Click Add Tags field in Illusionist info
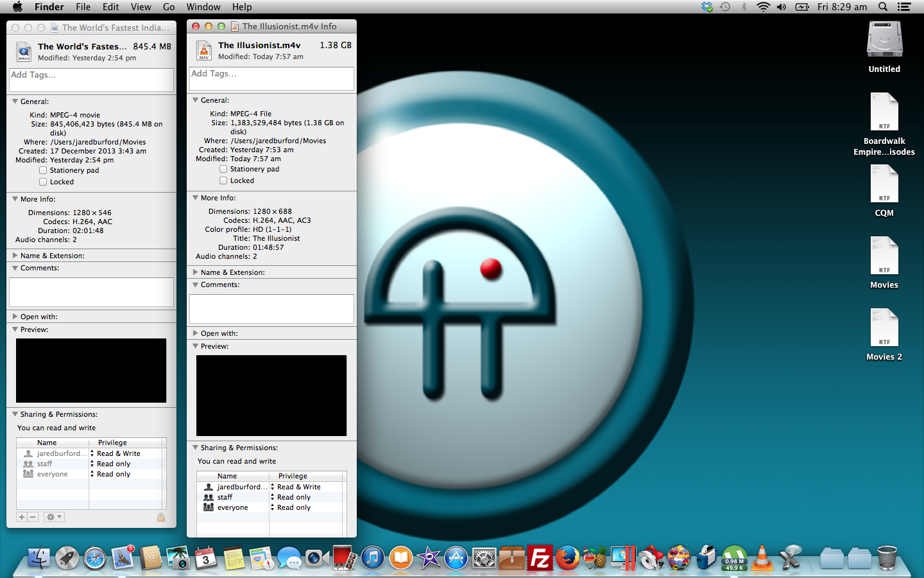Screen dimensions: 924x578 pyautogui.click(x=271, y=78)
